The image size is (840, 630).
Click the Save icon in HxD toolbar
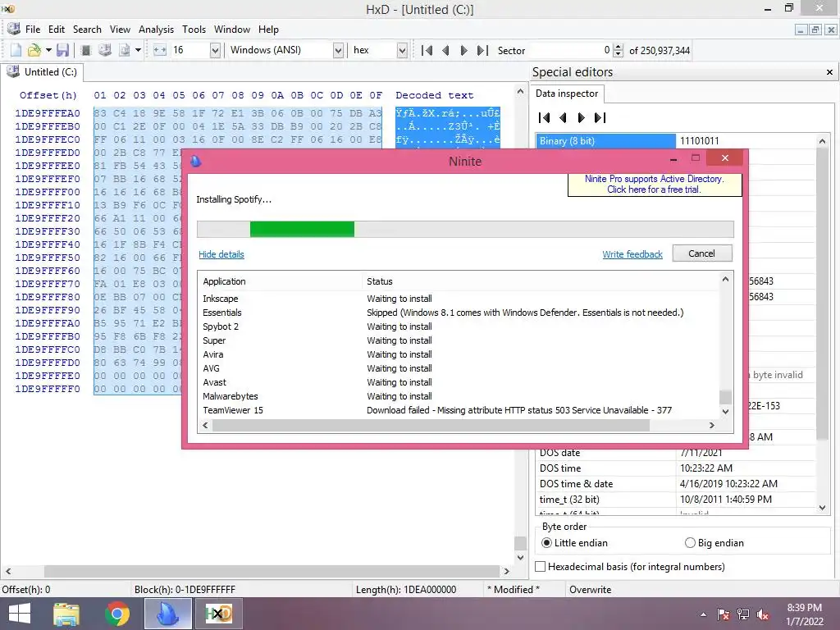(x=62, y=50)
